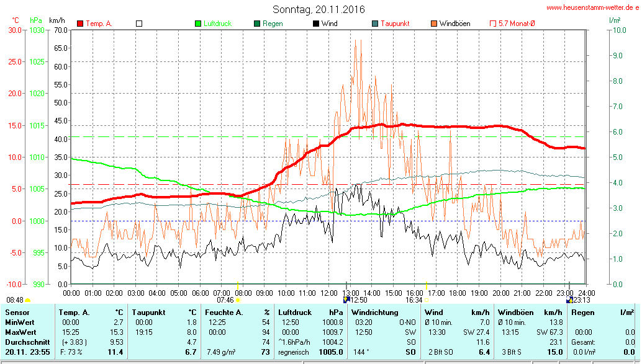The width and height of the screenshot is (642, 364).
Task: Click the red Temp. A. legend swatch
Action: 80,24
